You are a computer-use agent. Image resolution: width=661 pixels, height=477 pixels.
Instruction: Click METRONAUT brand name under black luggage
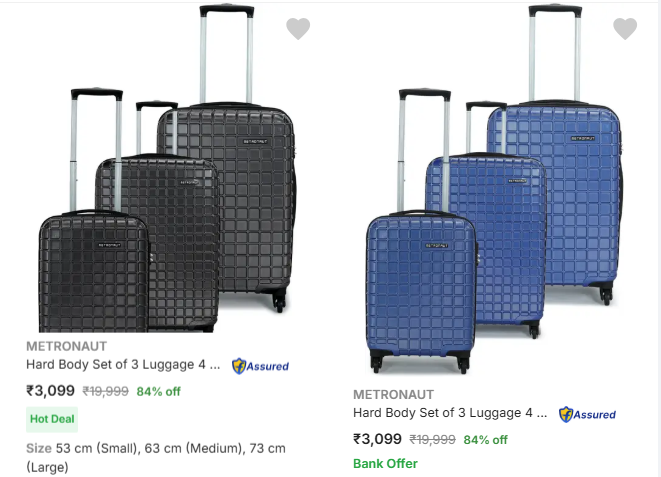coord(66,346)
